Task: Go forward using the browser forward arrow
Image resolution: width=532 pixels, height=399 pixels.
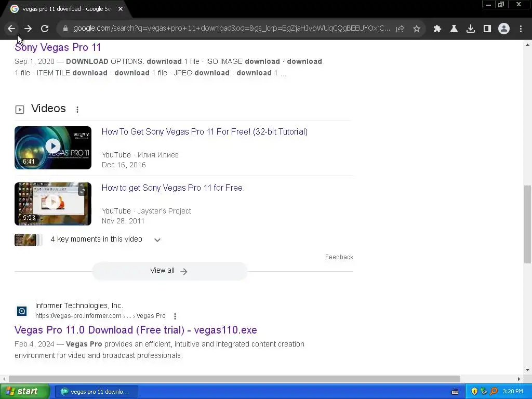Action: tap(28, 29)
